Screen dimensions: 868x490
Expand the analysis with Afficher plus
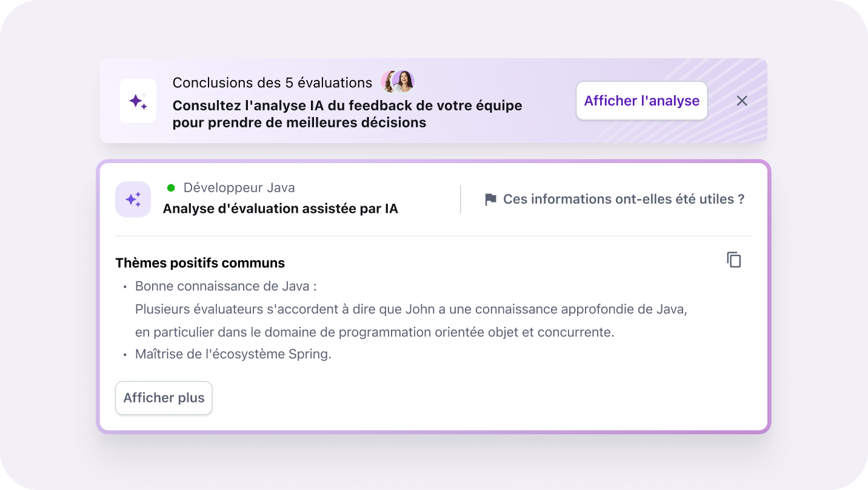pyautogui.click(x=163, y=398)
